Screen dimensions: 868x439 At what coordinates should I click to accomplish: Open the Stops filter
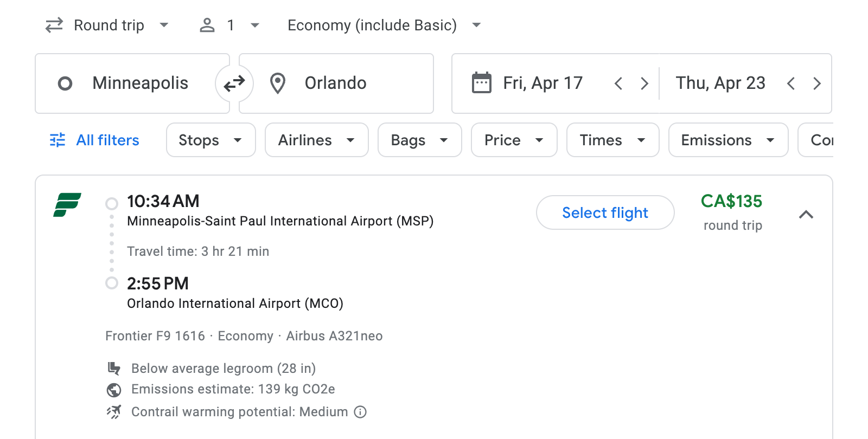click(x=210, y=140)
